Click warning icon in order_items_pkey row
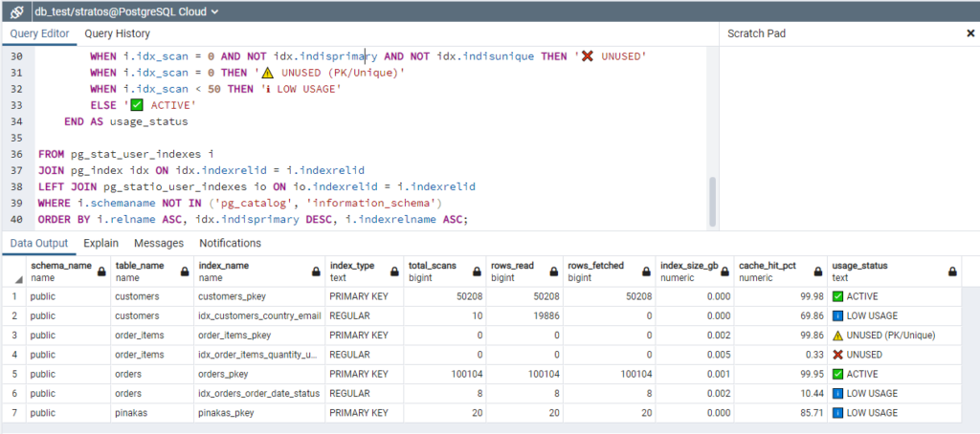Screen dimensions: 980x434 pos(838,336)
